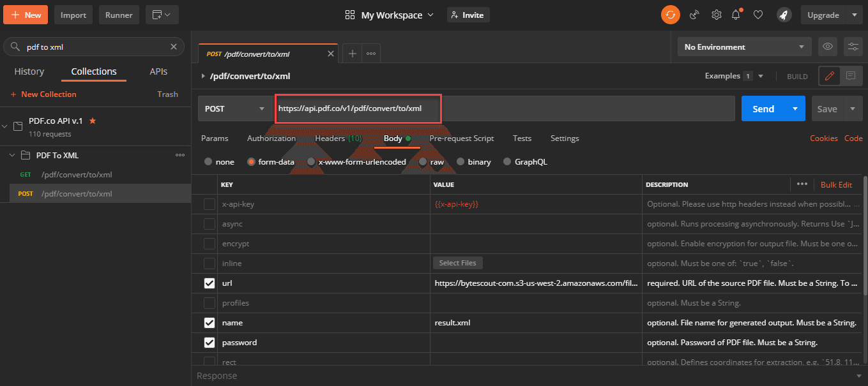
Task: Clear the collection search with X icon
Action: click(x=174, y=47)
